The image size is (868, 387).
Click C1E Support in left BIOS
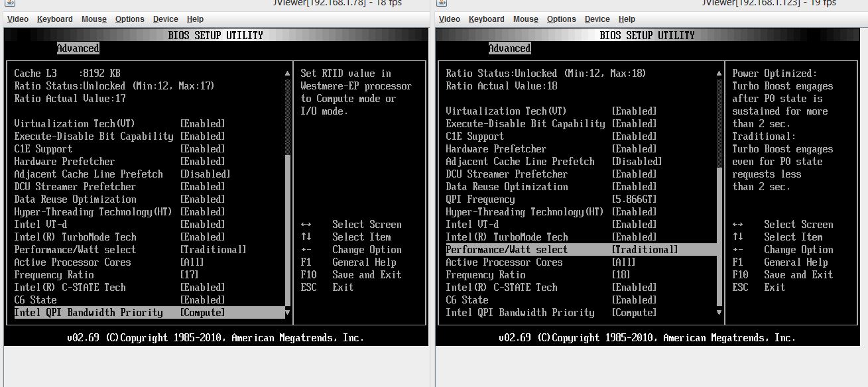click(x=43, y=149)
